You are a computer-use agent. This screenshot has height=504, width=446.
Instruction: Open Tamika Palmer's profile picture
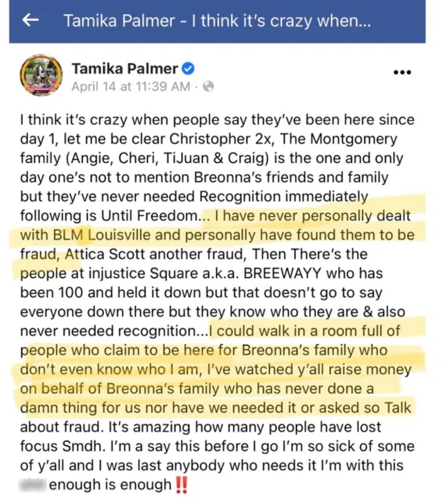click(41, 76)
